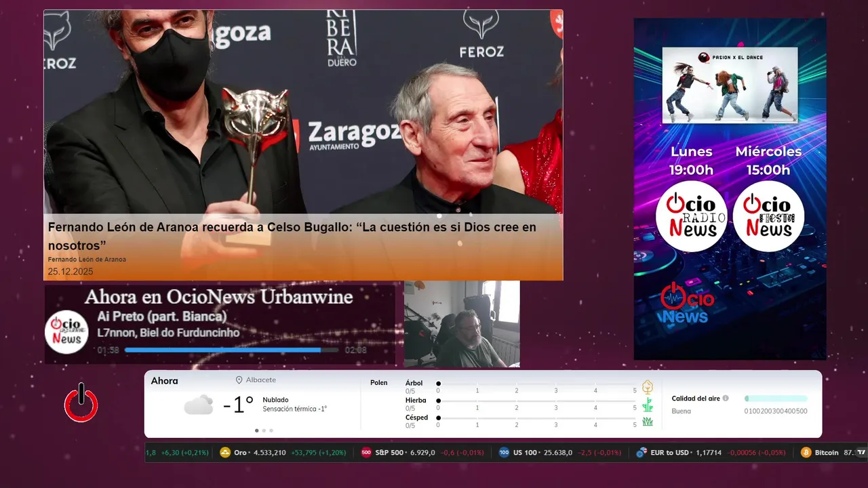Screen dimensions: 868x488
Task: Click the Nublado condition text
Action: [x=275, y=400]
